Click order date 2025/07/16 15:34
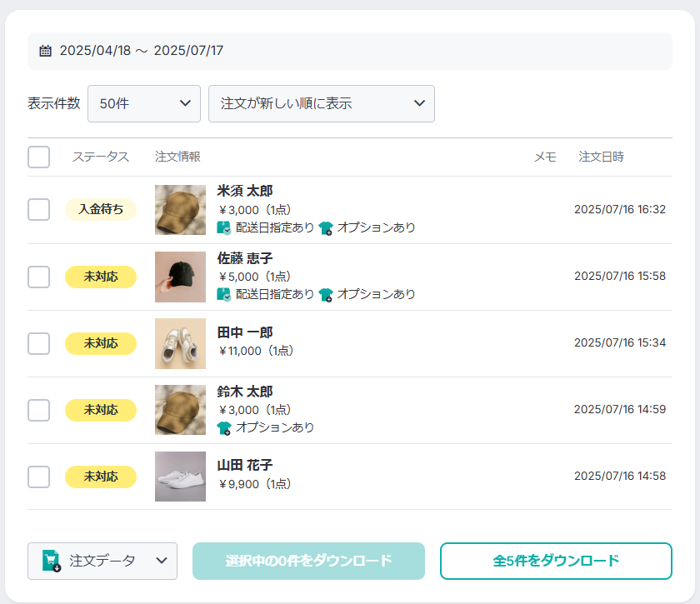This screenshot has height=604, width=700. (x=620, y=342)
